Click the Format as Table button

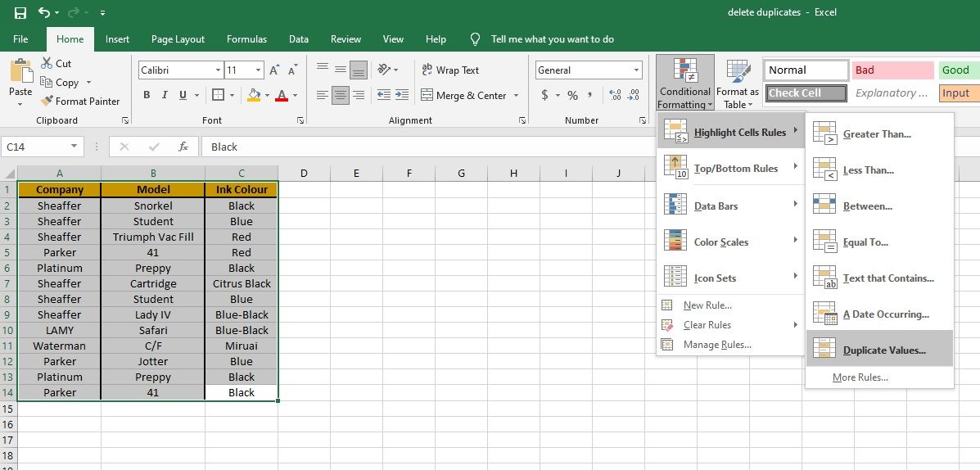pos(738,85)
